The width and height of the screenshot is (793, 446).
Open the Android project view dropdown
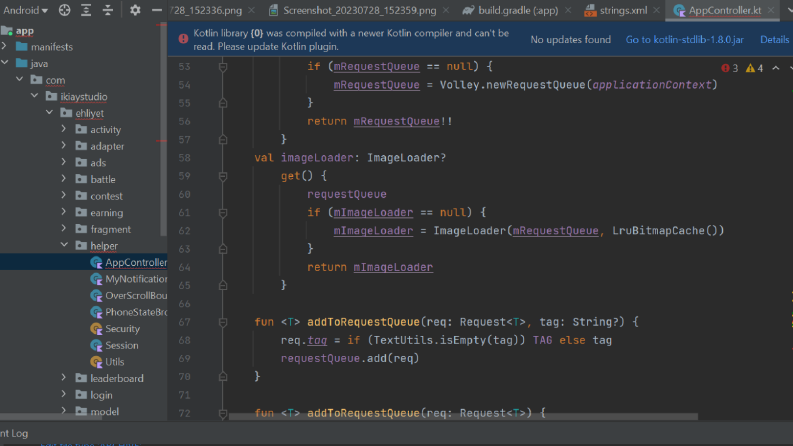coord(25,10)
